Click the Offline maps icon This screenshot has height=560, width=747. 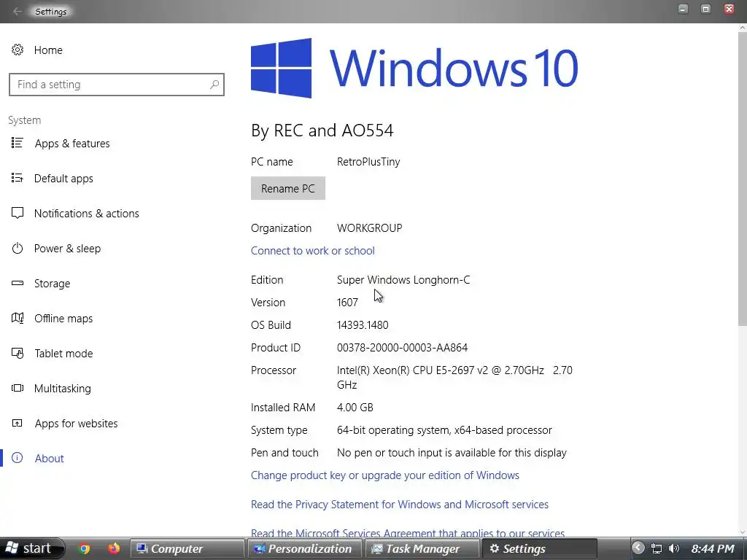[x=18, y=318]
